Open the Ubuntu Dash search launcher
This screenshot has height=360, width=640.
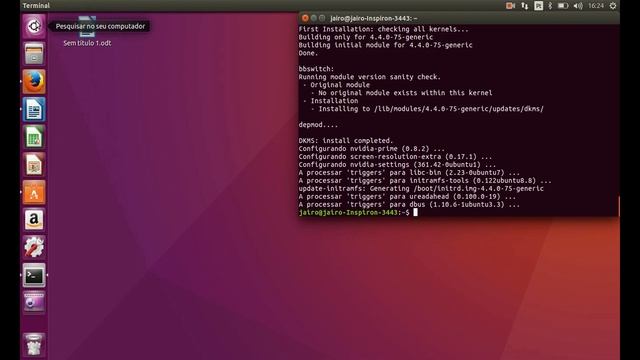click(34, 26)
